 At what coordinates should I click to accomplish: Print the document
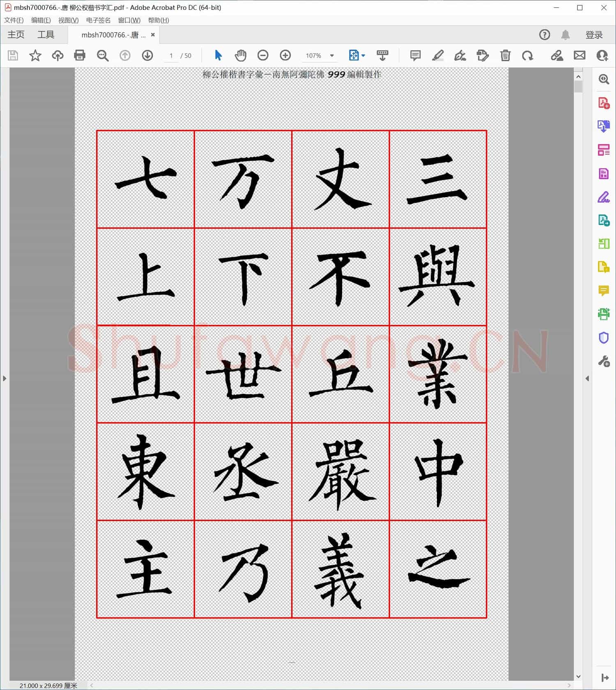click(x=80, y=55)
